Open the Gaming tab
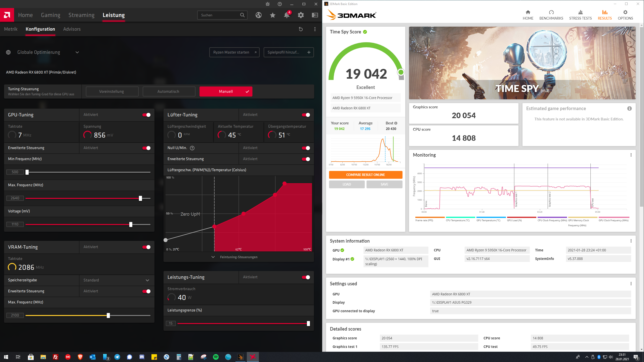The height and width of the screenshot is (362, 644). (x=51, y=15)
